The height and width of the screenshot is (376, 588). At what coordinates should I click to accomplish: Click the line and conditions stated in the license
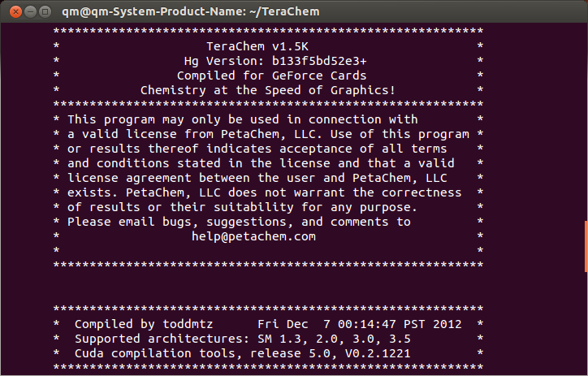[261, 163]
